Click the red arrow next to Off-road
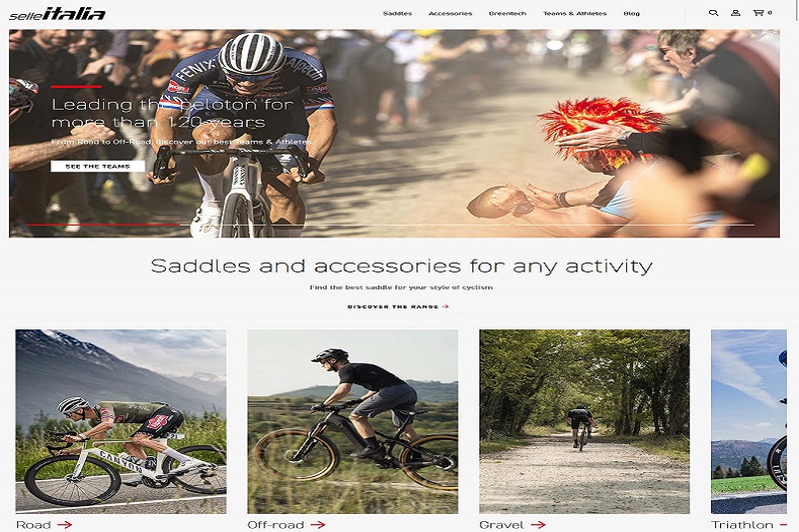This screenshot has width=799, height=532. click(318, 524)
